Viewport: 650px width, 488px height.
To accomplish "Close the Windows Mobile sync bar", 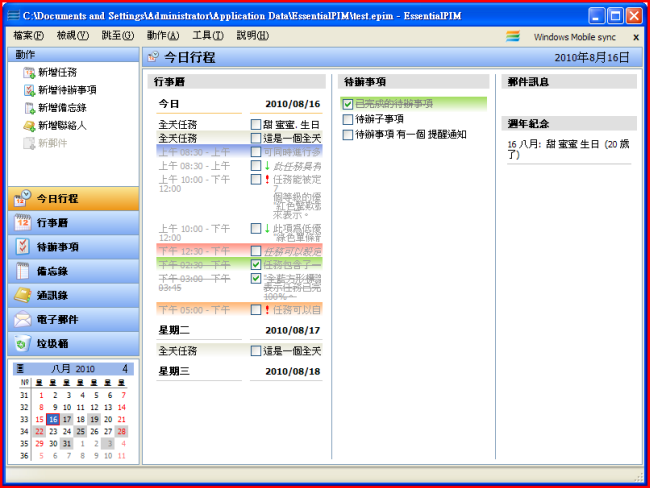I will 635,36.
